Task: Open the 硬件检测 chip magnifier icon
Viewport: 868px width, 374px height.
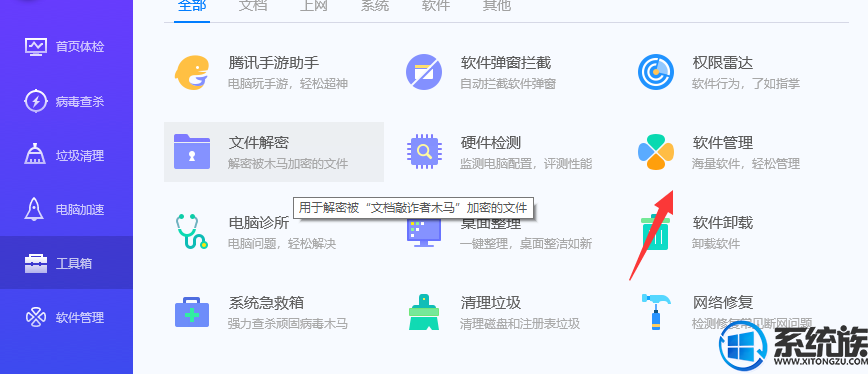Action: (x=424, y=151)
